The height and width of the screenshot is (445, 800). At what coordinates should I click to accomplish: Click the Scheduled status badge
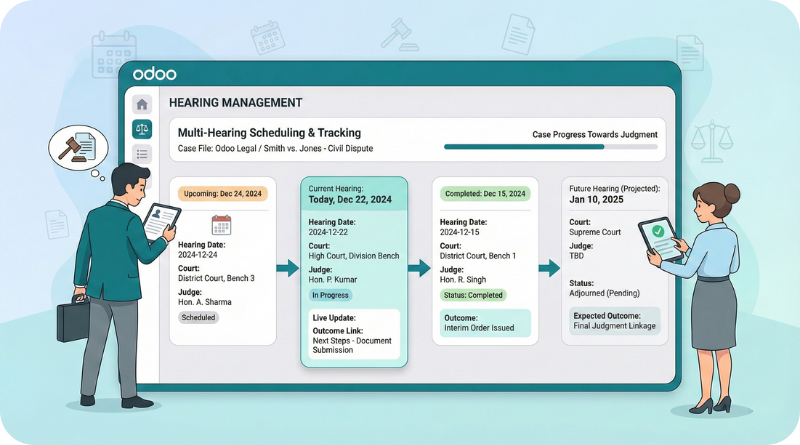click(x=198, y=317)
